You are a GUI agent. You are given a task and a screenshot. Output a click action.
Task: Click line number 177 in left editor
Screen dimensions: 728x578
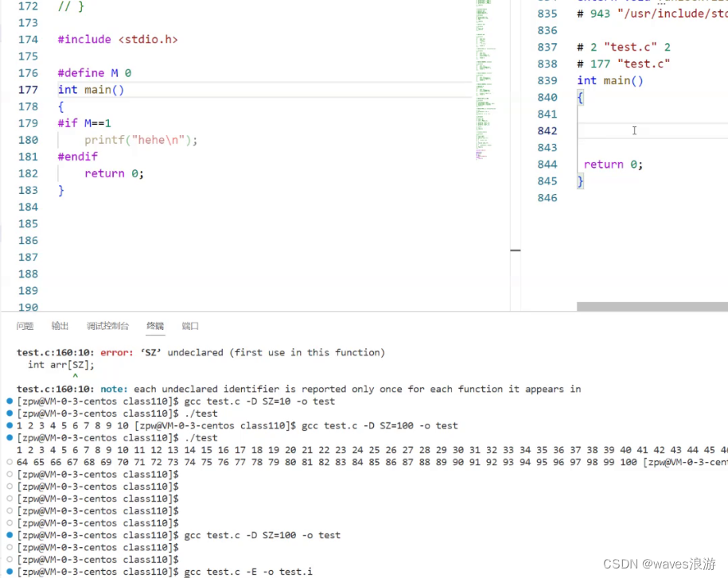click(28, 90)
